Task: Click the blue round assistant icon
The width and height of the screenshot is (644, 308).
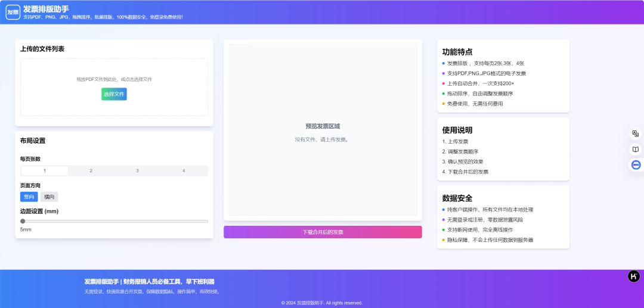Action: pos(636,165)
